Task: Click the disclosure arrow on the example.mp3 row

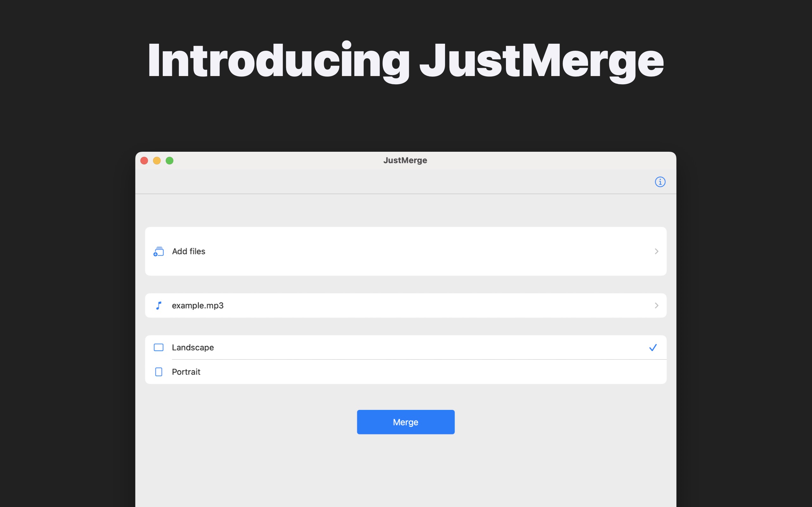Action: 656,305
